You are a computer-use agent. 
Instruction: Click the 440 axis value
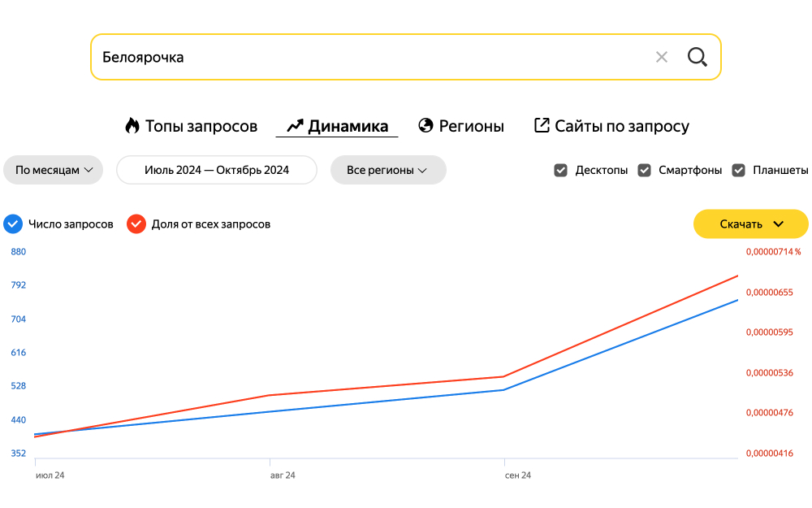18,420
